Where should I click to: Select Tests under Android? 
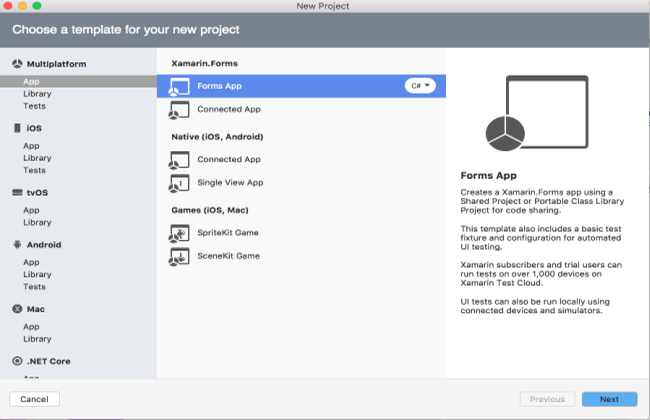[34, 287]
